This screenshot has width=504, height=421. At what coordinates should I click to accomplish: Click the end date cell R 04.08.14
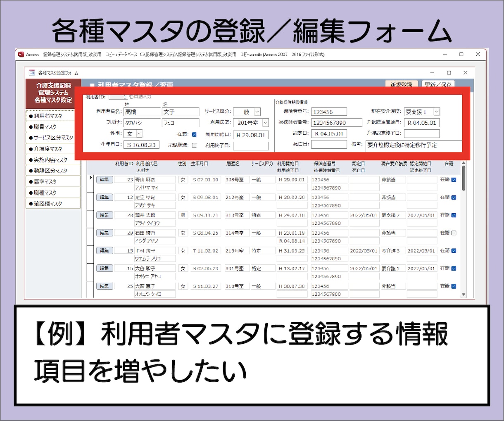[292, 241]
